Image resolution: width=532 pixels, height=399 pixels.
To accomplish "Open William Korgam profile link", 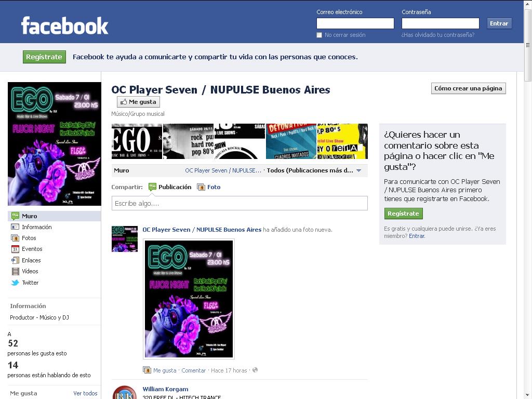I will (x=165, y=389).
